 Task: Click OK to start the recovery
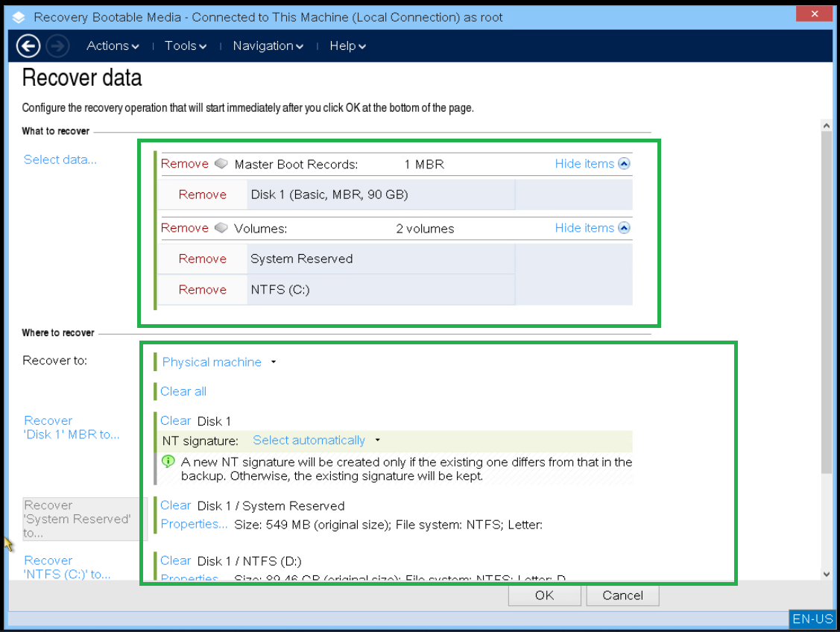[x=544, y=595]
